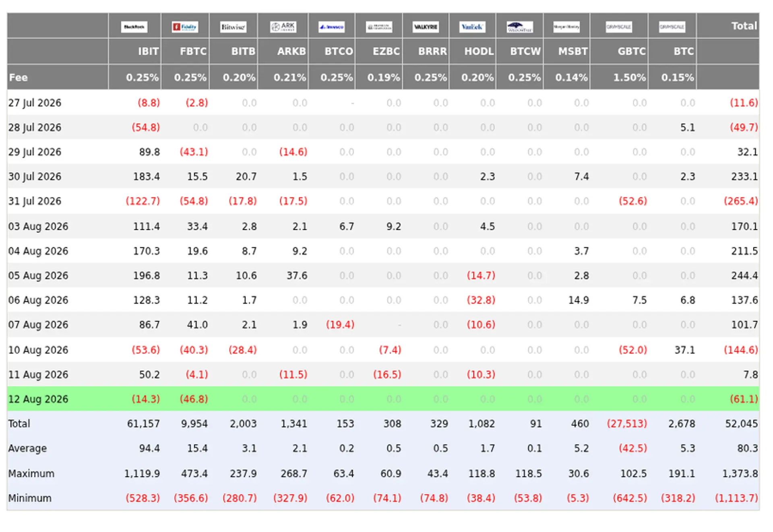The height and width of the screenshot is (532, 773).
Task: Click the BlackRock logo above IBIT
Action: 134,27
